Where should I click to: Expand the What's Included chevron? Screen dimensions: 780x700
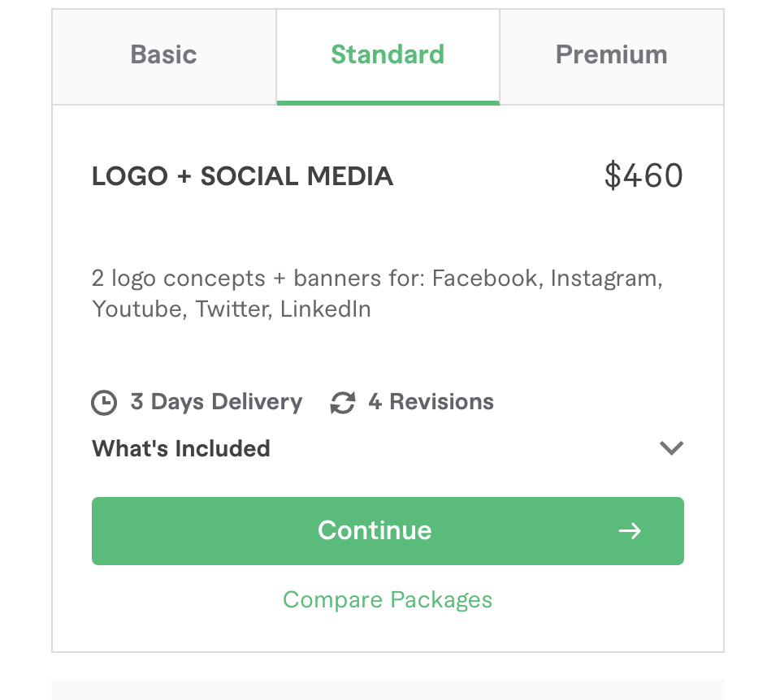click(x=671, y=448)
